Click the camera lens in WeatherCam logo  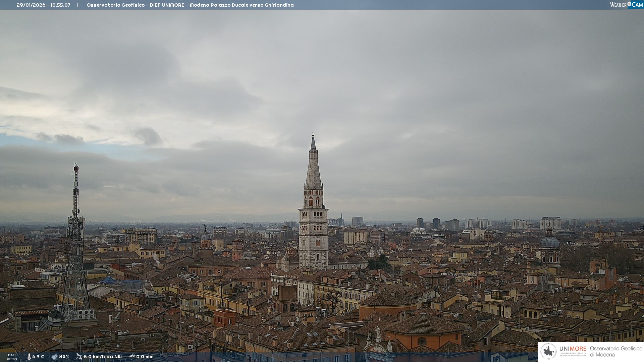click(629, 4)
